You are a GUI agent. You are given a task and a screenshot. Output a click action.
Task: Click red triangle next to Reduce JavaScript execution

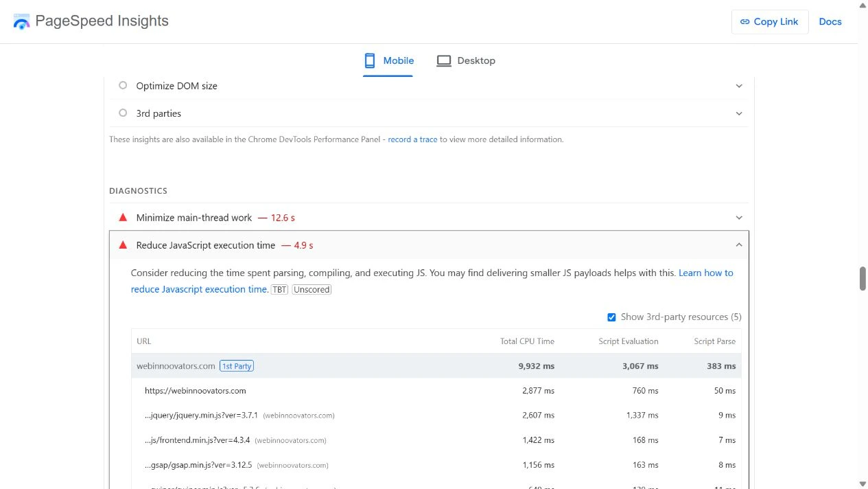click(123, 244)
